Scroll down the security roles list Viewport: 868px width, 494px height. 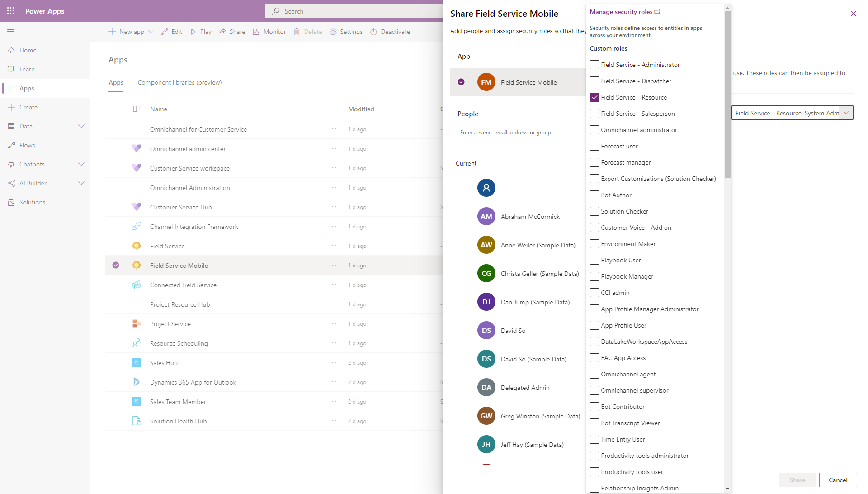(728, 489)
